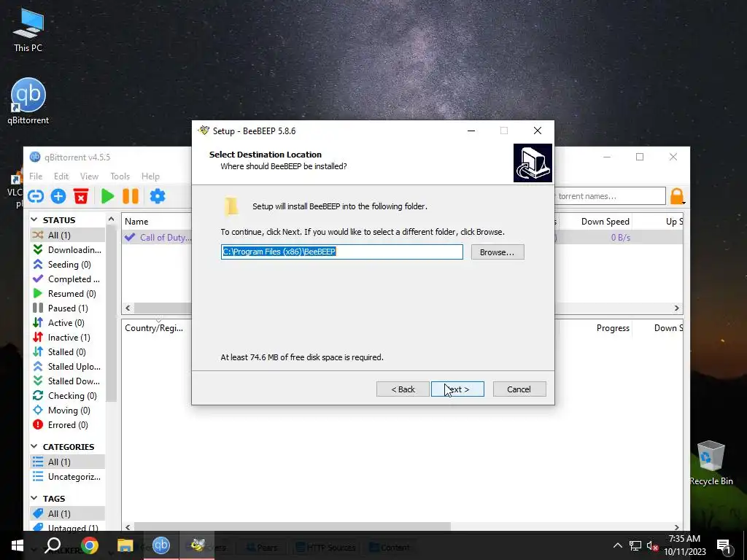Open Recycle Bin desktop icon
The height and width of the screenshot is (560, 747).
point(711,463)
